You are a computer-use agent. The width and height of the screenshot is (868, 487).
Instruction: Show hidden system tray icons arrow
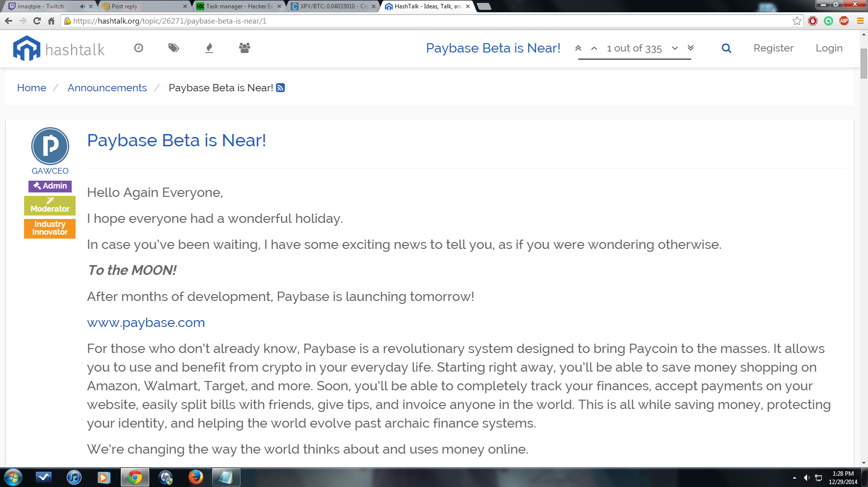[794, 478]
